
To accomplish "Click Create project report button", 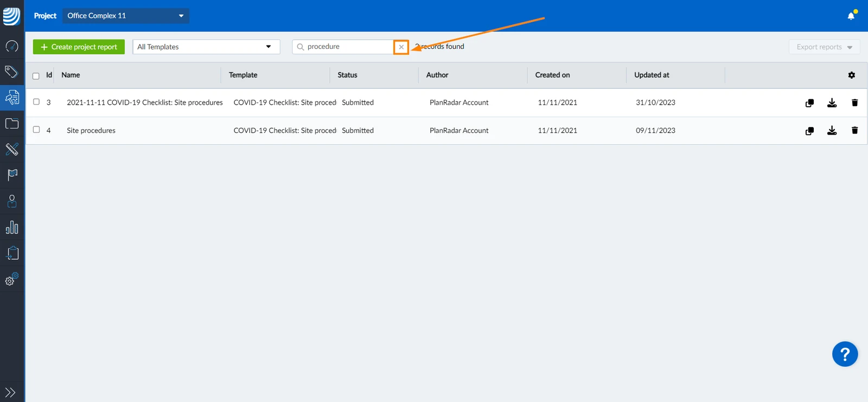I will click(x=79, y=47).
